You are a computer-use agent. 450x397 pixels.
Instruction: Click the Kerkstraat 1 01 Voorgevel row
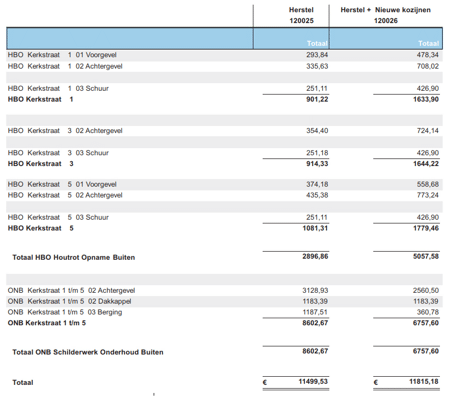click(x=224, y=55)
